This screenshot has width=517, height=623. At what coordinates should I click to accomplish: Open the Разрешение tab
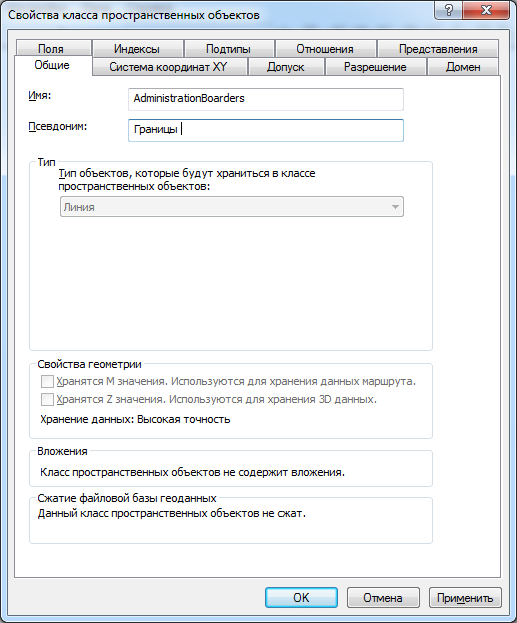click(375, 67)
